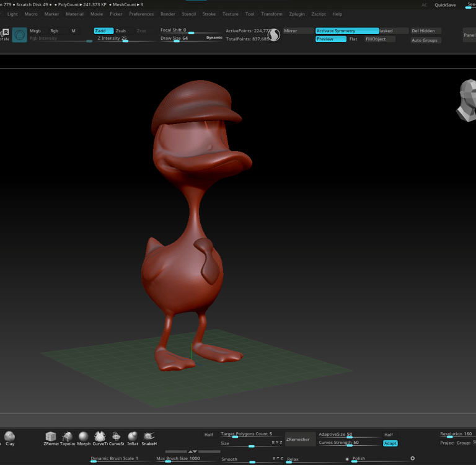
Task: Click the head-shaped camera view thumbnail
Action: 466,100
